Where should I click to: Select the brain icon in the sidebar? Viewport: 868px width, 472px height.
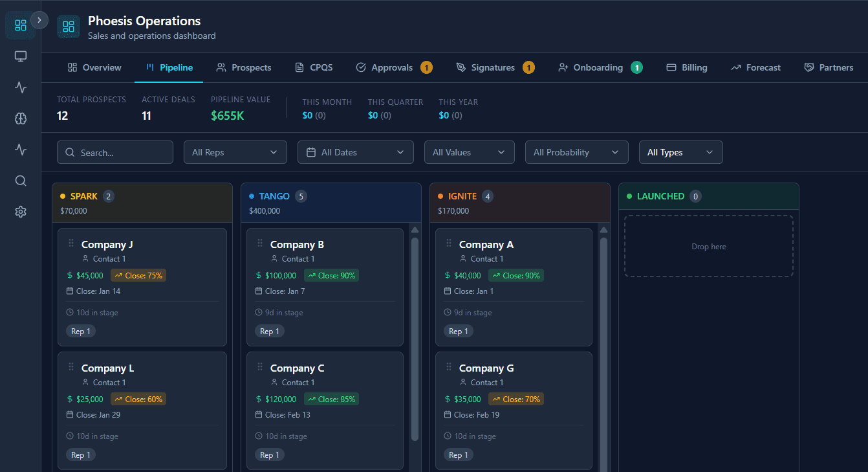(x=21, y=118)
